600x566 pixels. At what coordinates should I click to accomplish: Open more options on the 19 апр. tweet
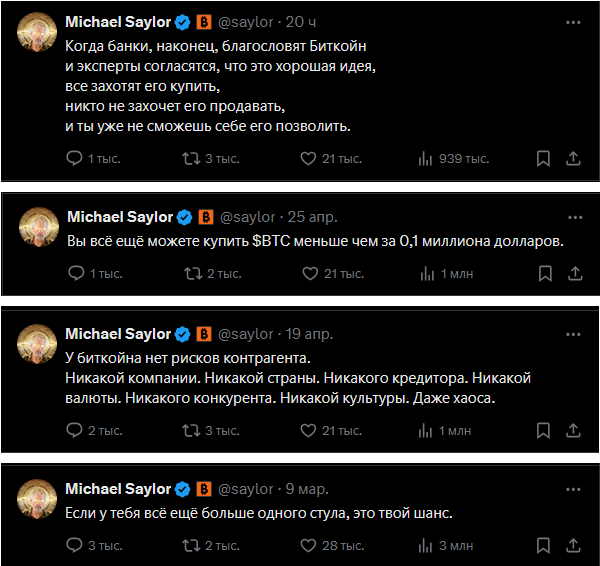pyautogui.click(x=574, y=333)
